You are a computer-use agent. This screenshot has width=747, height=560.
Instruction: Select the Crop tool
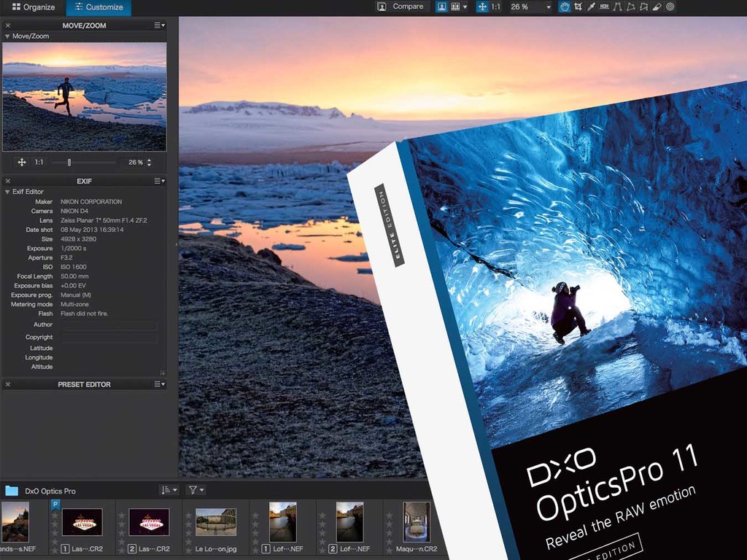point(578,7)
